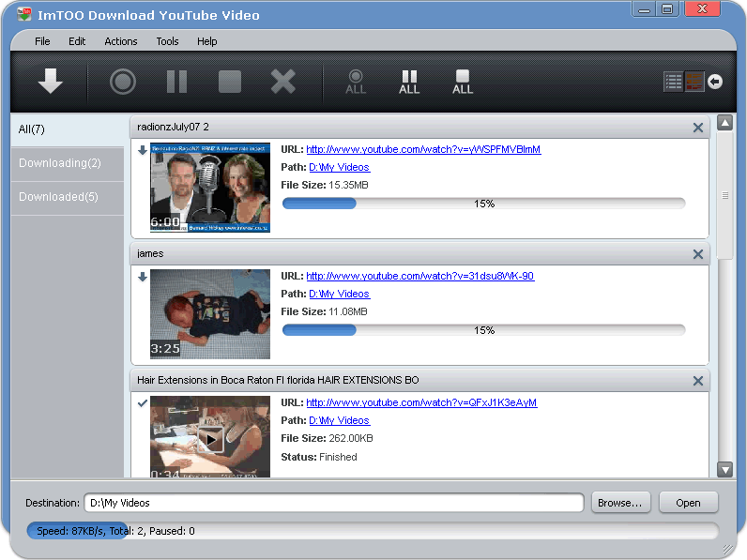The width and height of the screenshot is (747, 560).
Task: Select the Hair Extensions in Boca Raton title header
Action: pos(420,381)
